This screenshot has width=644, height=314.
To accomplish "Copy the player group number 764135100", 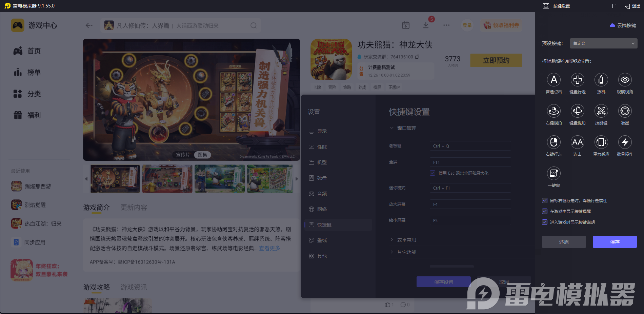I will coord(417,57).
